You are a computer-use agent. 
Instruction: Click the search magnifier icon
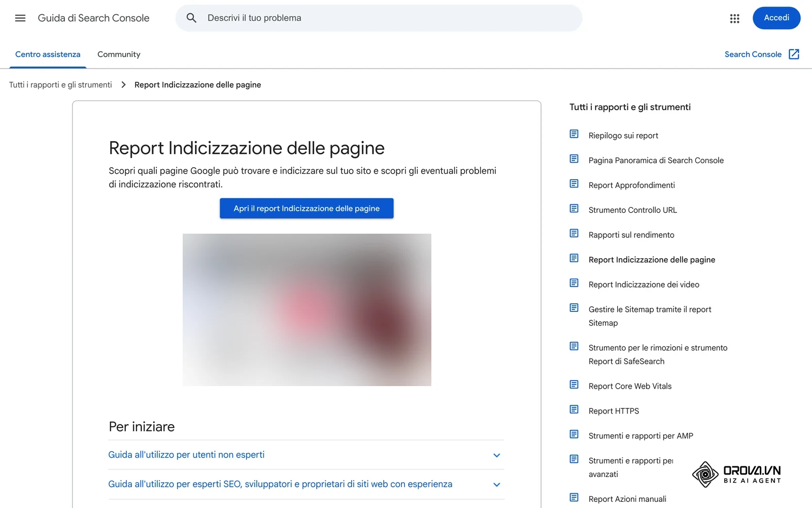pyautogui.click(x=191, y=18)
